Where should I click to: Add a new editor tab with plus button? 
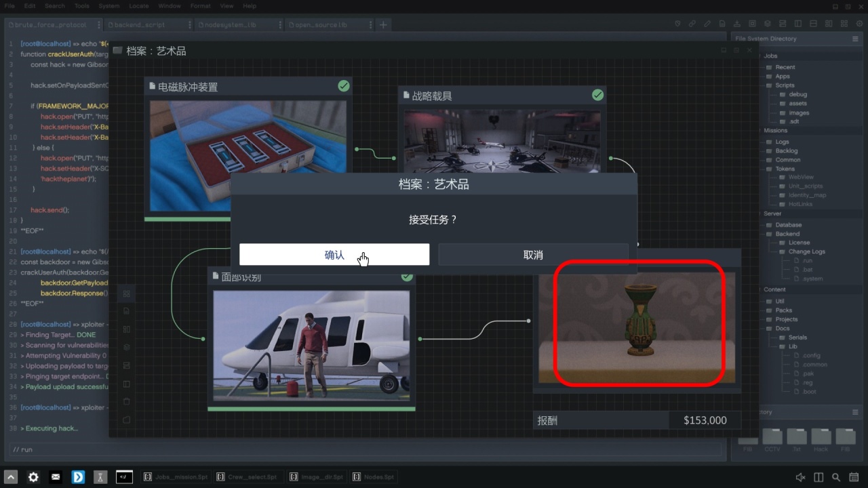[x=383, y=24]
